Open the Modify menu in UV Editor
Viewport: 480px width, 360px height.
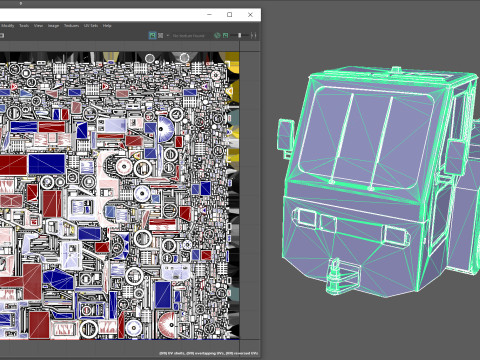(x=8, y=26)
